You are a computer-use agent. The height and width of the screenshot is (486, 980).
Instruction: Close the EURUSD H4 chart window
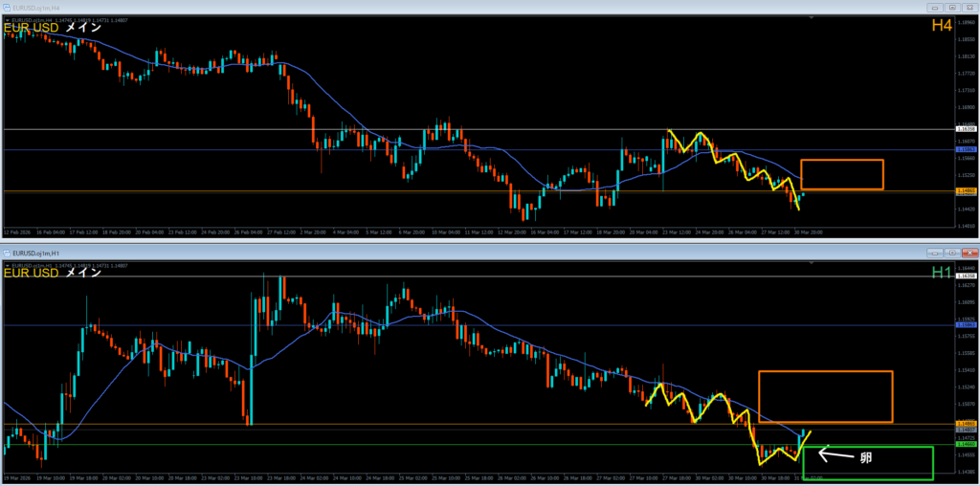click(969, 8)
